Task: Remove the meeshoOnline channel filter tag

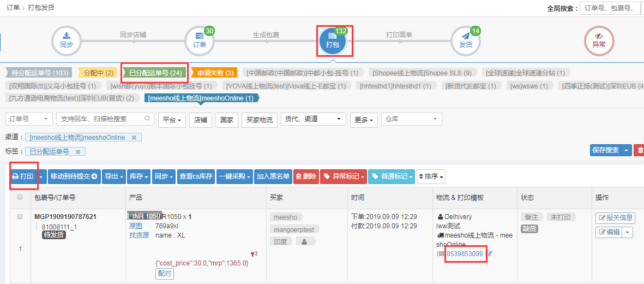Action: click(x=134, y=137)
